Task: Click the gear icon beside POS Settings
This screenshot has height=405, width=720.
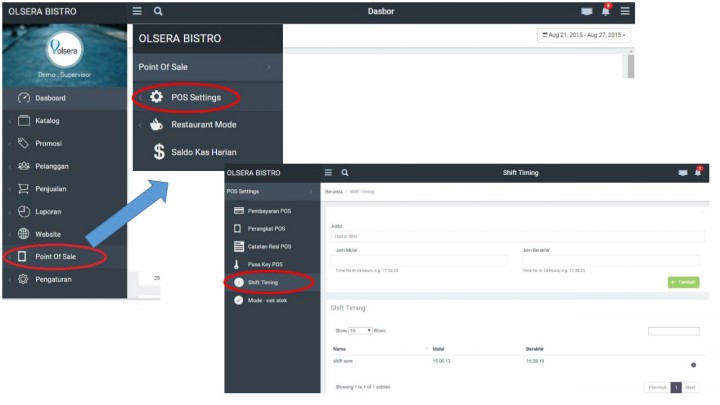Action: pos(156,98)
